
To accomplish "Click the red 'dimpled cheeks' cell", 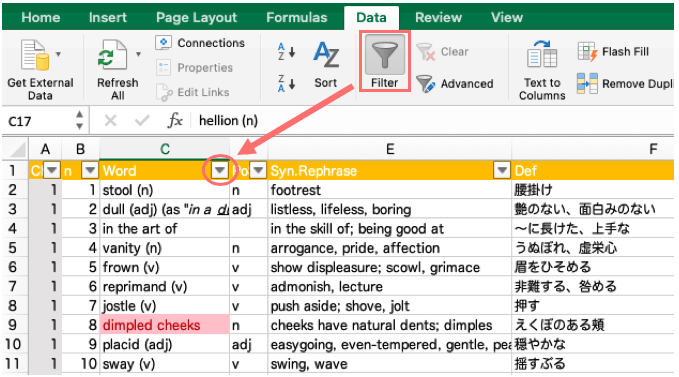I will point(165,325).
